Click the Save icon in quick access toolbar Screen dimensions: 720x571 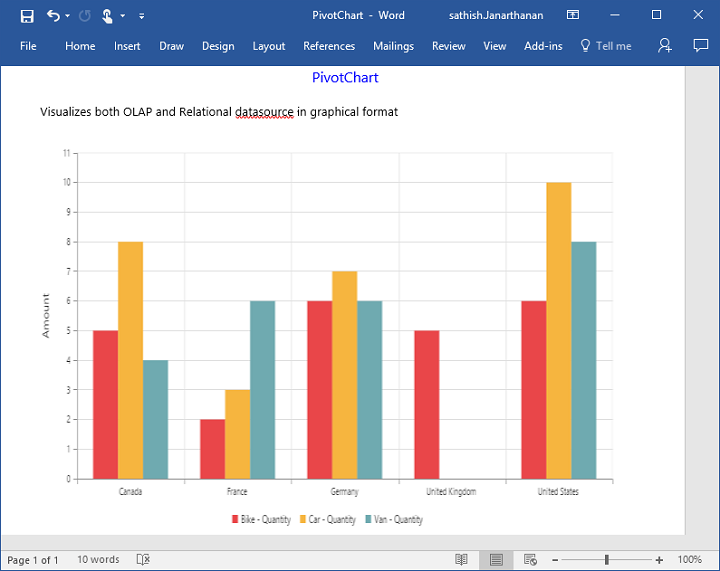click(x=27, y=16)
